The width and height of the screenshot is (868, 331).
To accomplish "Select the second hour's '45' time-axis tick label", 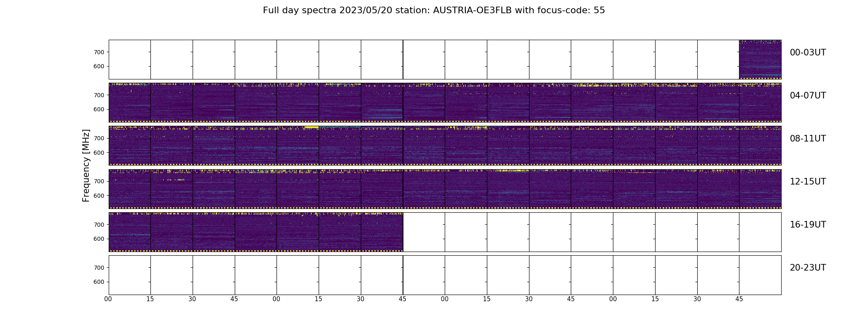I will (403, 299).
